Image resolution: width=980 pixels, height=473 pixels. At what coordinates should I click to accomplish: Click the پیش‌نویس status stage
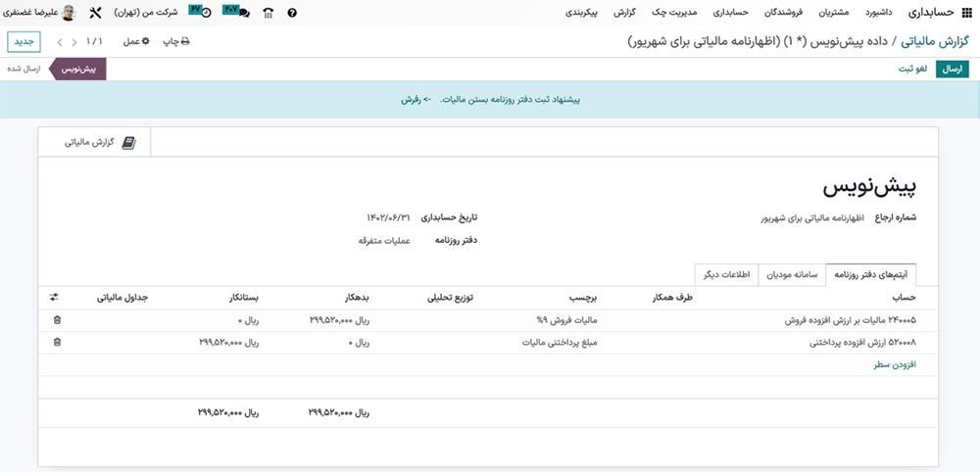(x=78, y=70)
